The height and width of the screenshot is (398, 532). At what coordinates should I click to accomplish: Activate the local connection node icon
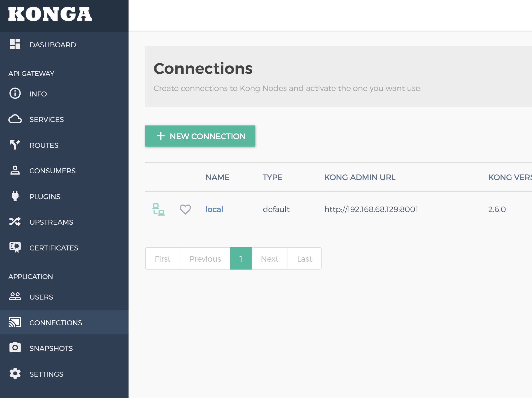(158, 209)
